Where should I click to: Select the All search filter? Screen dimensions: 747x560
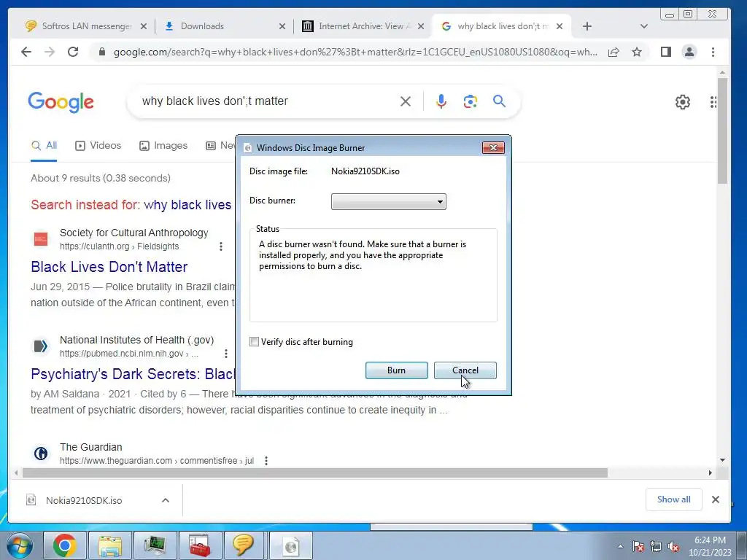[44, 146]
